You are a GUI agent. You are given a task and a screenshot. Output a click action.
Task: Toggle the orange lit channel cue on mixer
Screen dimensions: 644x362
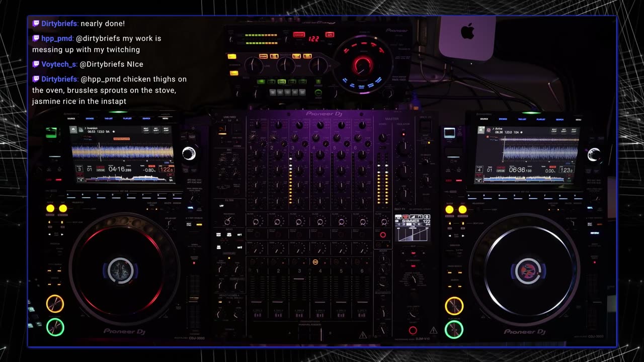(315, 262)
